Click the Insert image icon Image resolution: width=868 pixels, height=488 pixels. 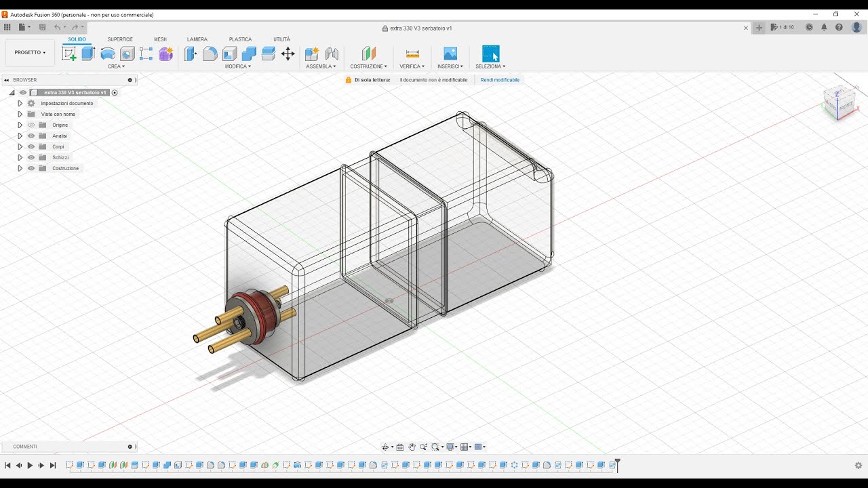450,54
